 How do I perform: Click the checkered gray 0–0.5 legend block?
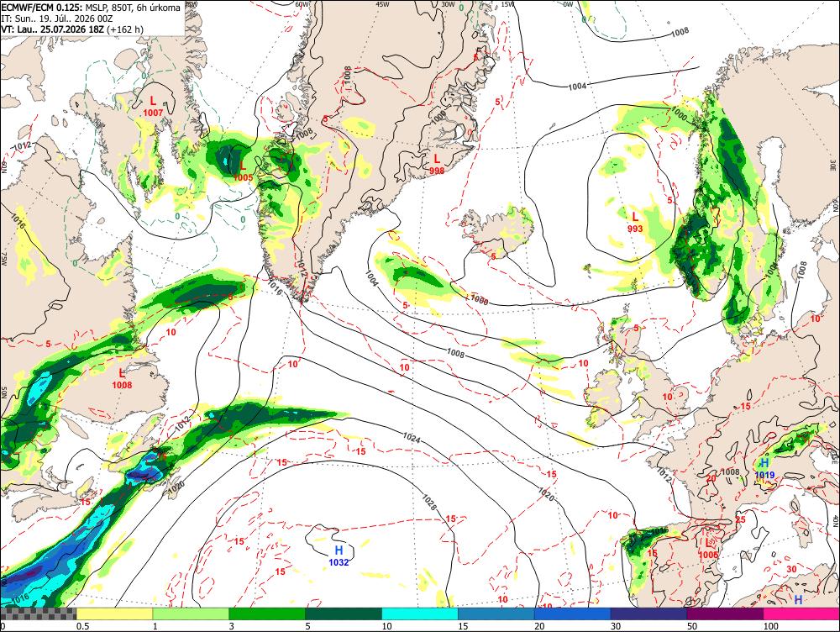point(38,614)
